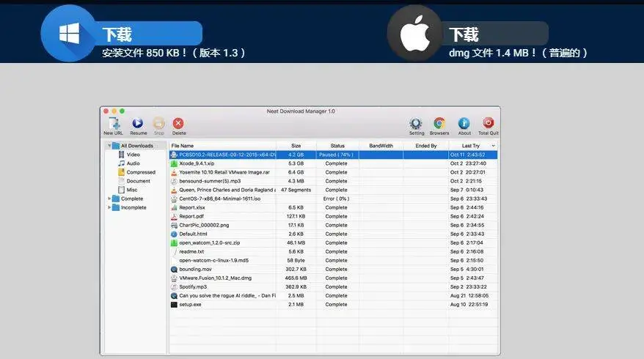644x359 pixels.
Task: Click the Default.html file icon
Action: (174, 234)
